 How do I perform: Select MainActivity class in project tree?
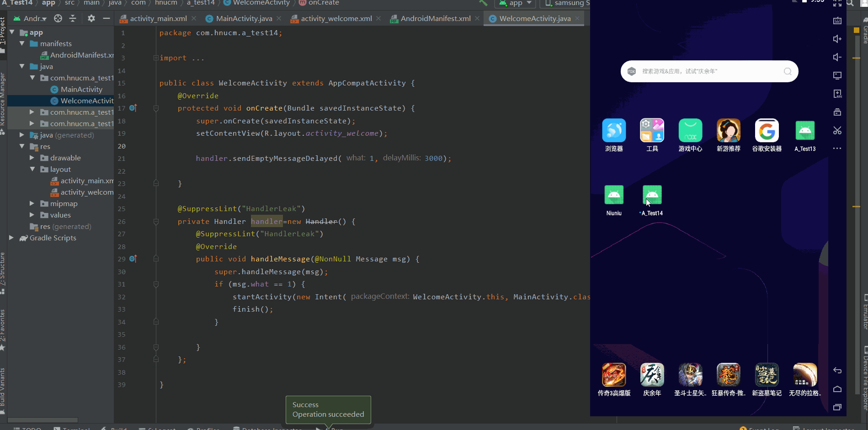(81, 89)
